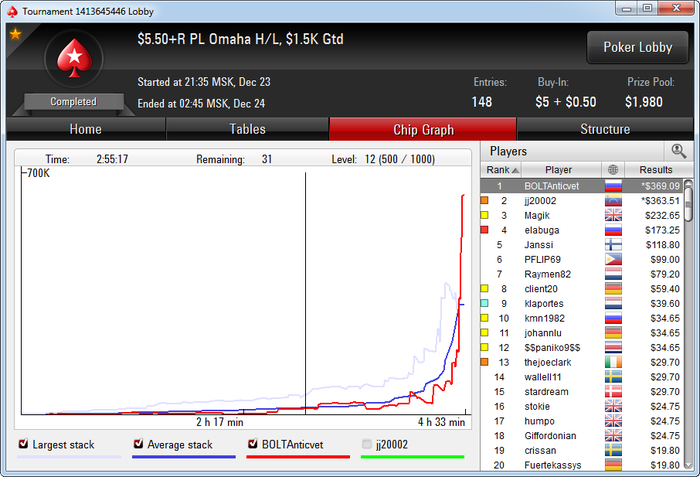Click the red marker beside elabuga
The width and height of the screenshot is (700, 477).
[x=484, y=230]
